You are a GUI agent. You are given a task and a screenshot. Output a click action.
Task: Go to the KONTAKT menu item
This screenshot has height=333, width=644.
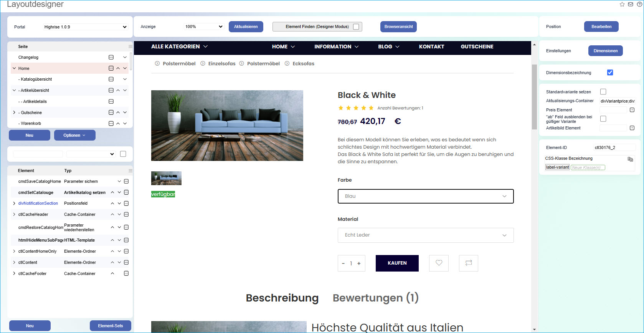pos(431,46)
